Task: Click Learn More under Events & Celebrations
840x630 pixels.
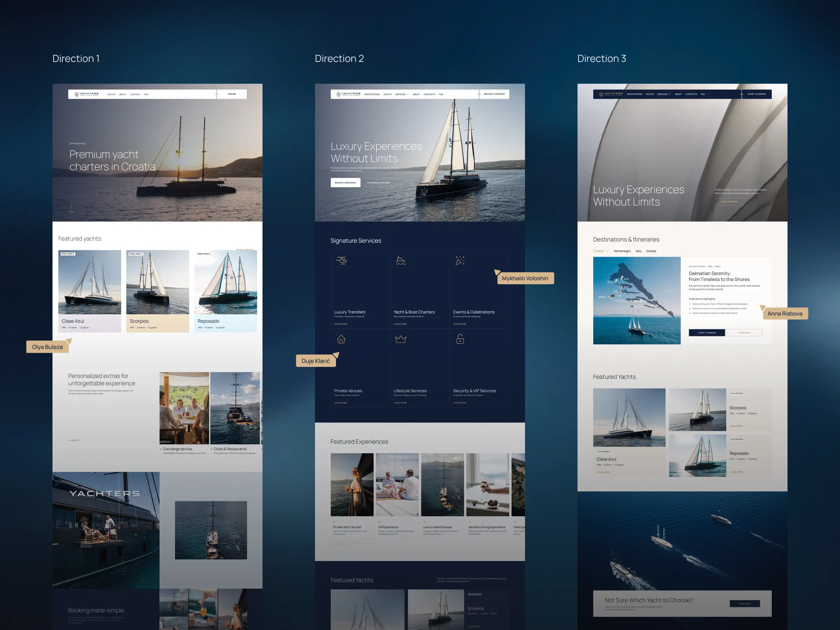Action: (460, 324)
